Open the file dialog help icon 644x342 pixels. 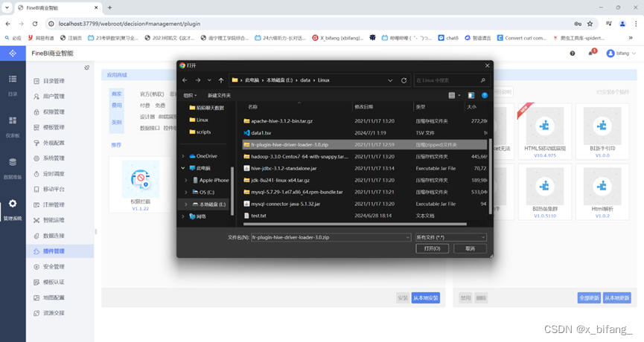[485, 96]
